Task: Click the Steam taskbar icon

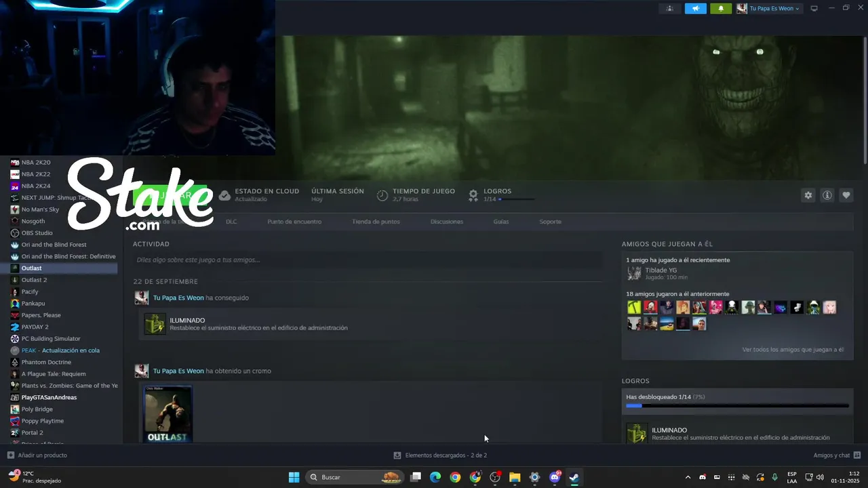Action: tap(574, 477)
